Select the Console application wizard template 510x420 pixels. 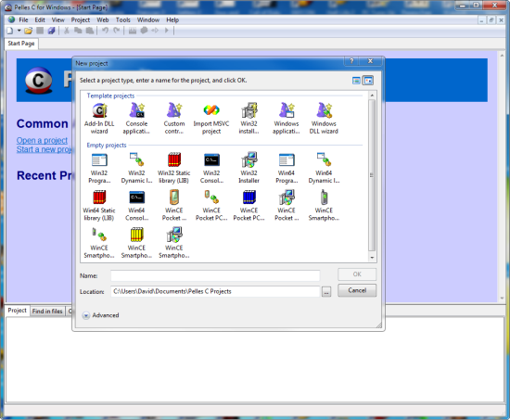click(x=136, y=119)
